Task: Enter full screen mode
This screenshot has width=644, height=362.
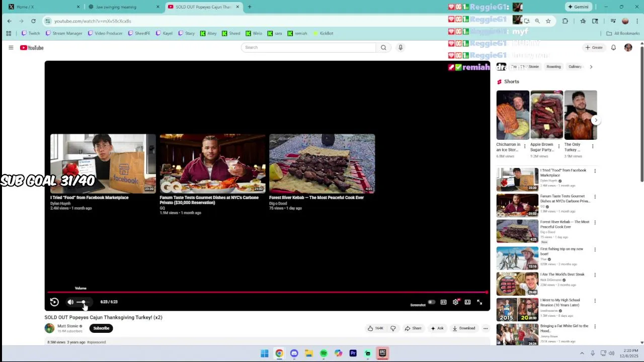Action: click(x=479, y=302)
